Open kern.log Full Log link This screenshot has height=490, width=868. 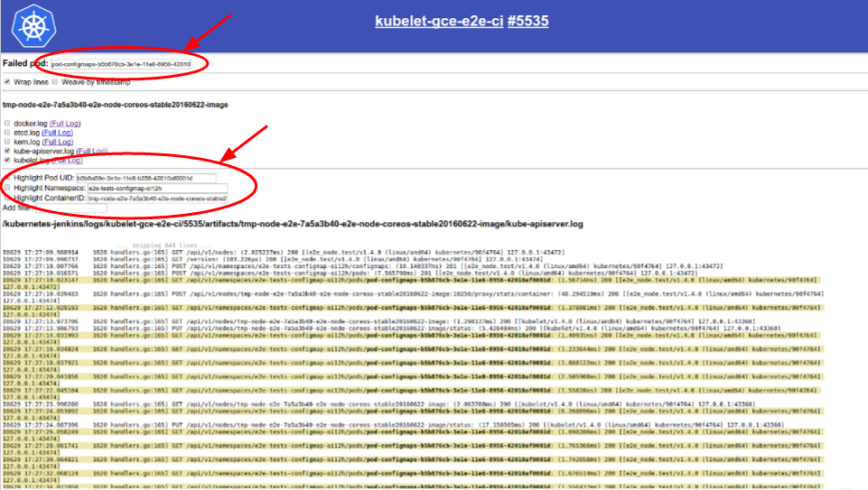pyautogui.click(x=58, y=143)
